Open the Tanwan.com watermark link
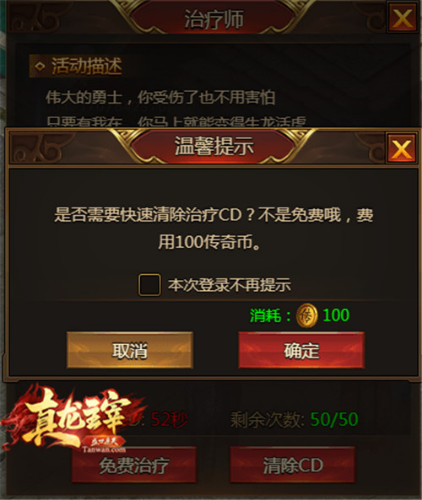The width and height of the screenshot is (422, 500). (104, 449)
